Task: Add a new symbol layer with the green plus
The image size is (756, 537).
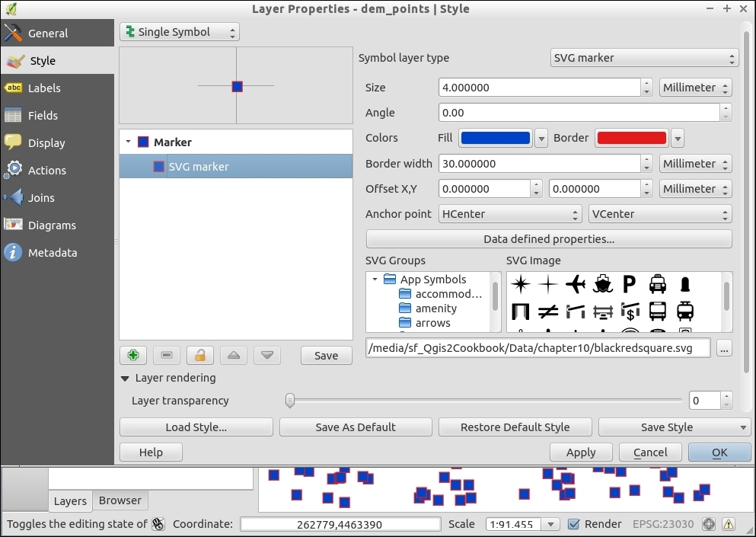Action: [x=133, y=356]
